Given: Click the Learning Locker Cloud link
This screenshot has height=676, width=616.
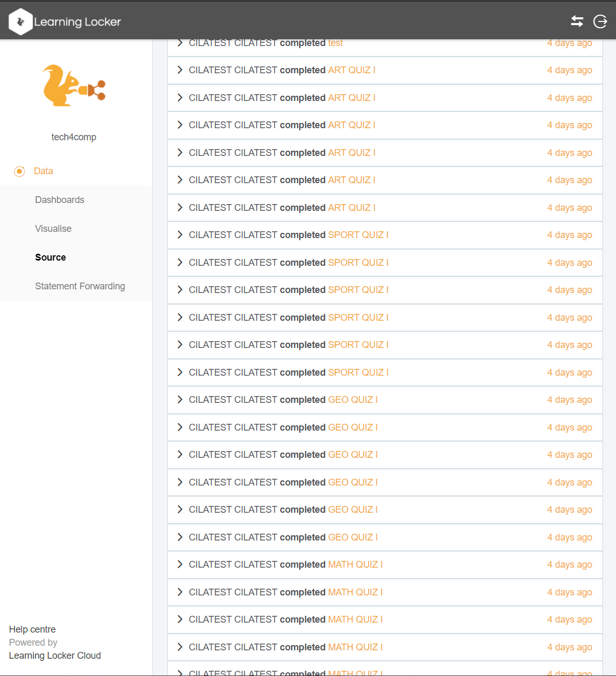Looking at the screenshot, I should (x=54, y=655).
